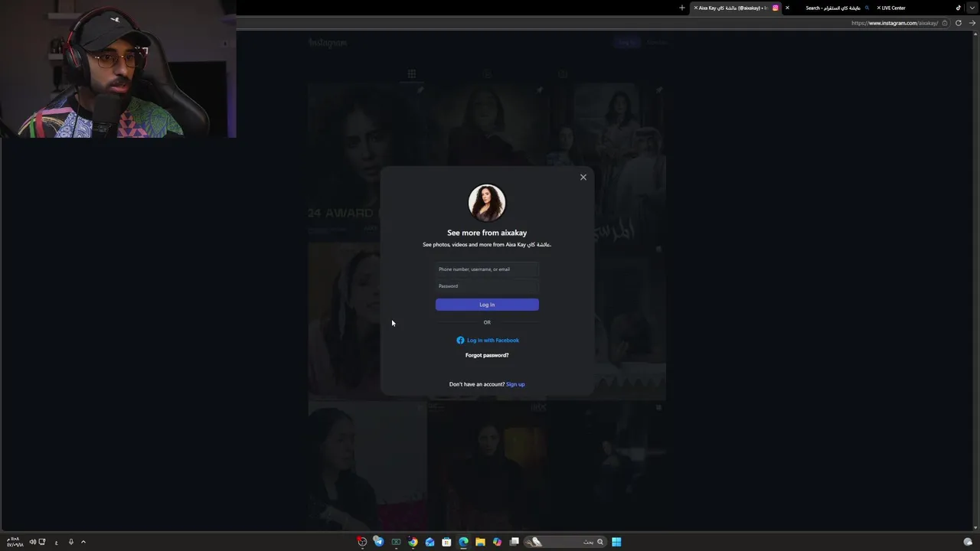Close the Instagram login popup
This screenshot has width=980, height=551.
pyautogui.click(x=583, y=177)
